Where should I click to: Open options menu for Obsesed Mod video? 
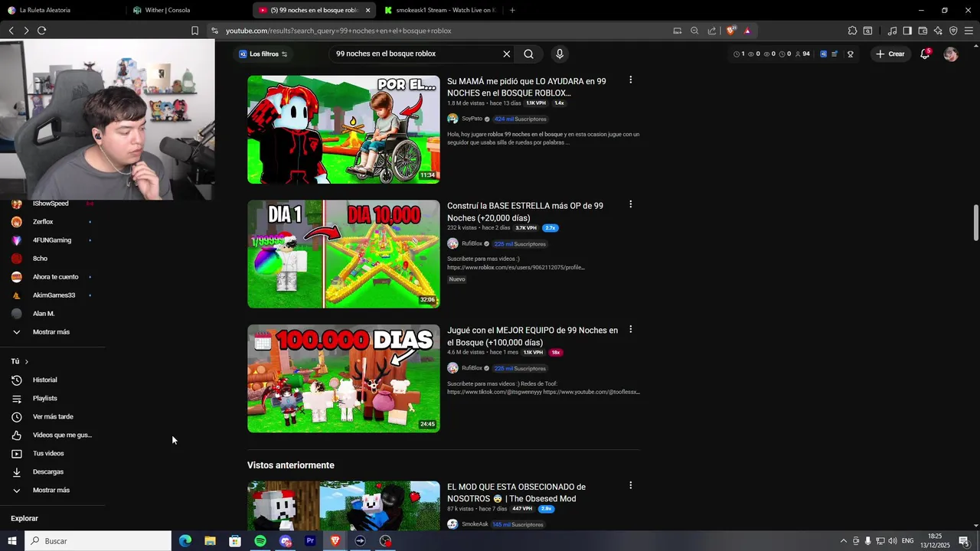point(630,485)
